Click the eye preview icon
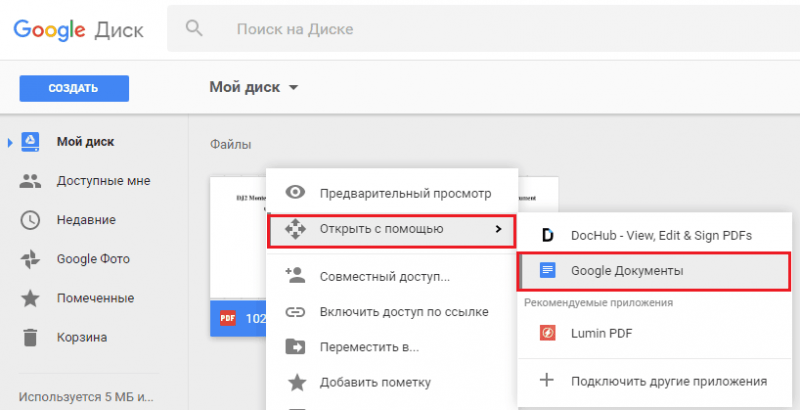Screen dimensions: 800x410 pyautogui.click(x=295, y=192)
